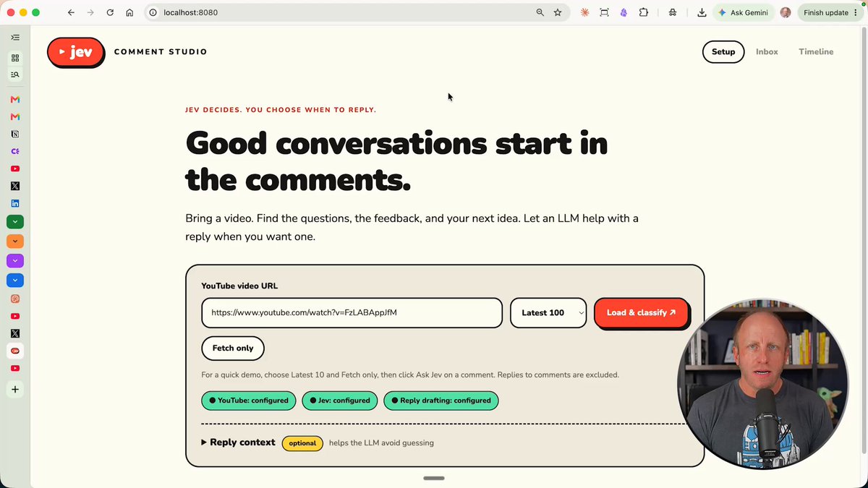Open the Extensions puzzle-piece menu
The image size is (868, 488).
tap(644, 12)
